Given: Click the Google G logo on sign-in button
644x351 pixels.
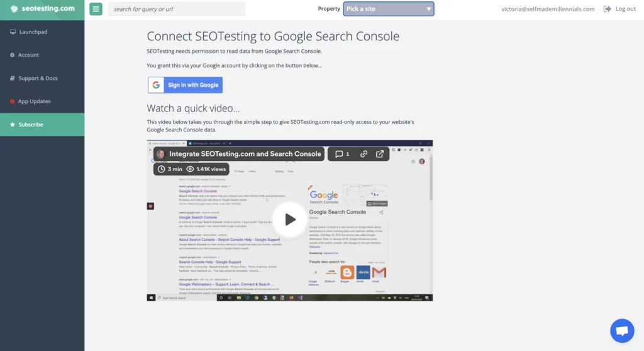Looking at the screenshot, I should [156, 85].
